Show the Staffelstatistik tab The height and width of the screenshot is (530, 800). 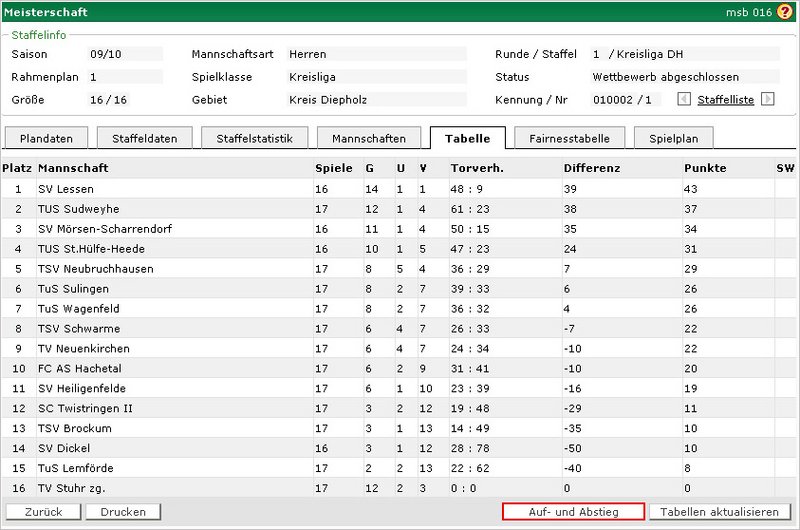[254, 138]
